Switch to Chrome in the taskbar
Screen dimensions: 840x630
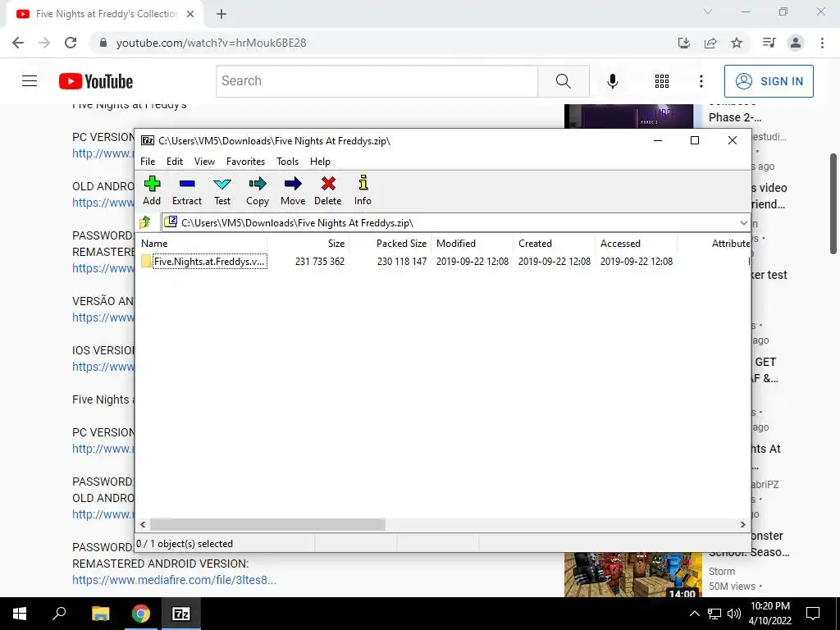(x=140, y=614)
